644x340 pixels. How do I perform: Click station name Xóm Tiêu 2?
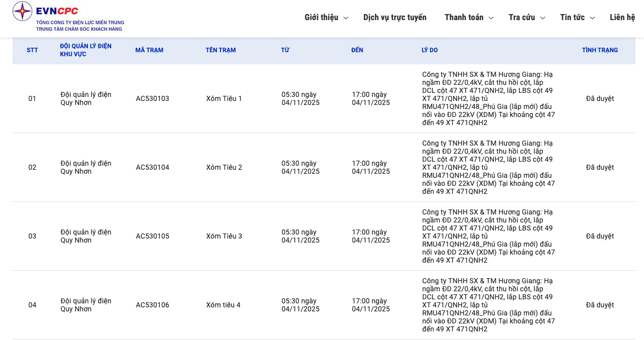pos(224,168)
